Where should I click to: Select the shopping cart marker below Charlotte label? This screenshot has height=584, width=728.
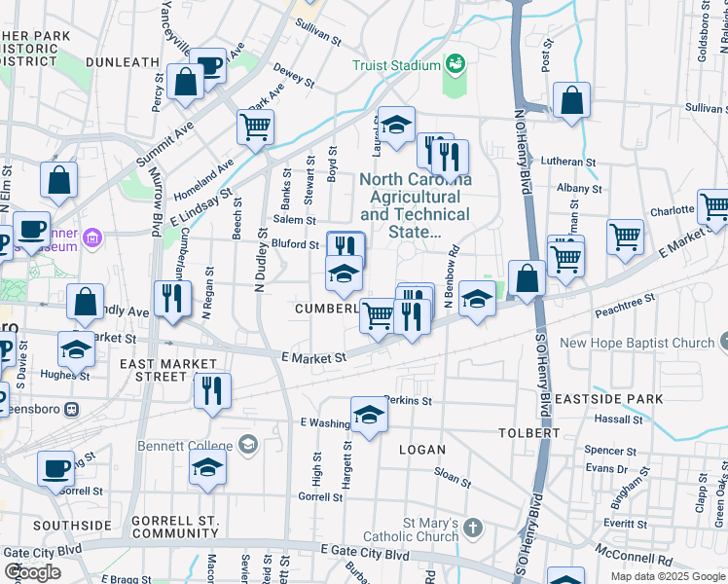626,241
